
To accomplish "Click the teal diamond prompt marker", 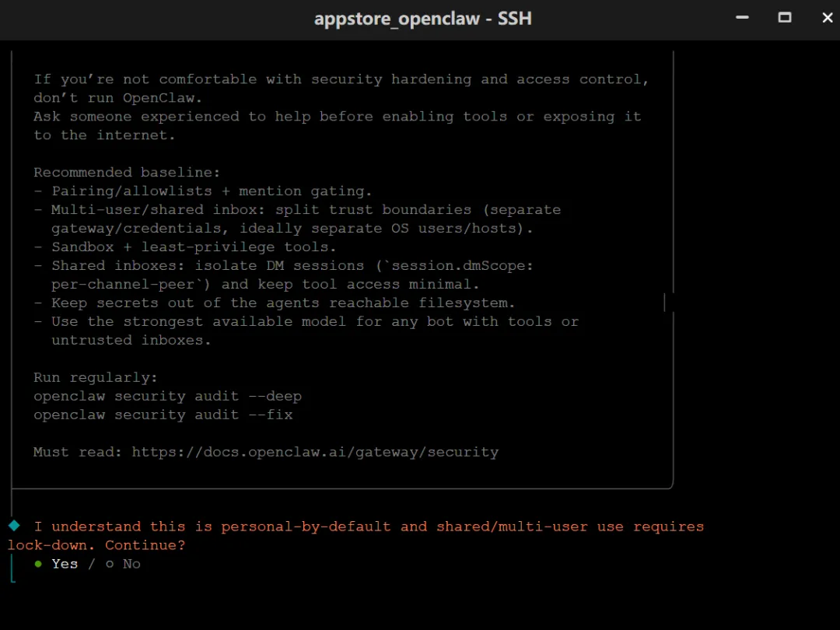I will [x=15, y=526].
